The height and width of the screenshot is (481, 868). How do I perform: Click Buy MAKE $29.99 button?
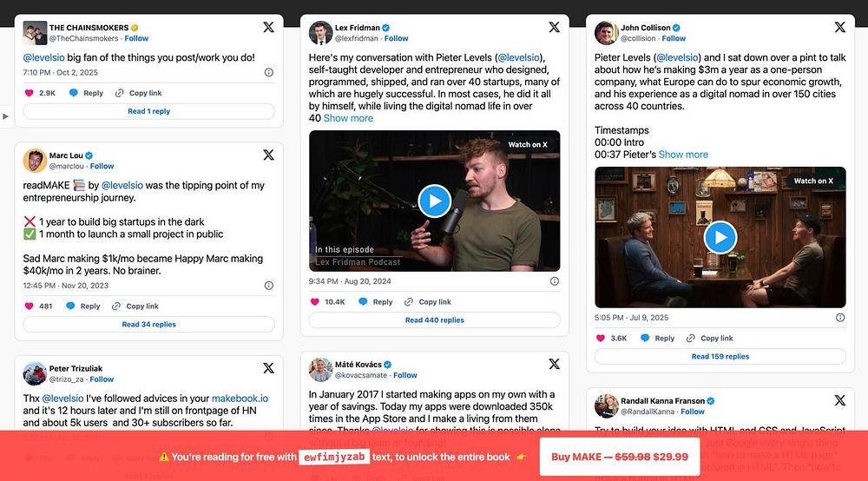coord(620,457)
